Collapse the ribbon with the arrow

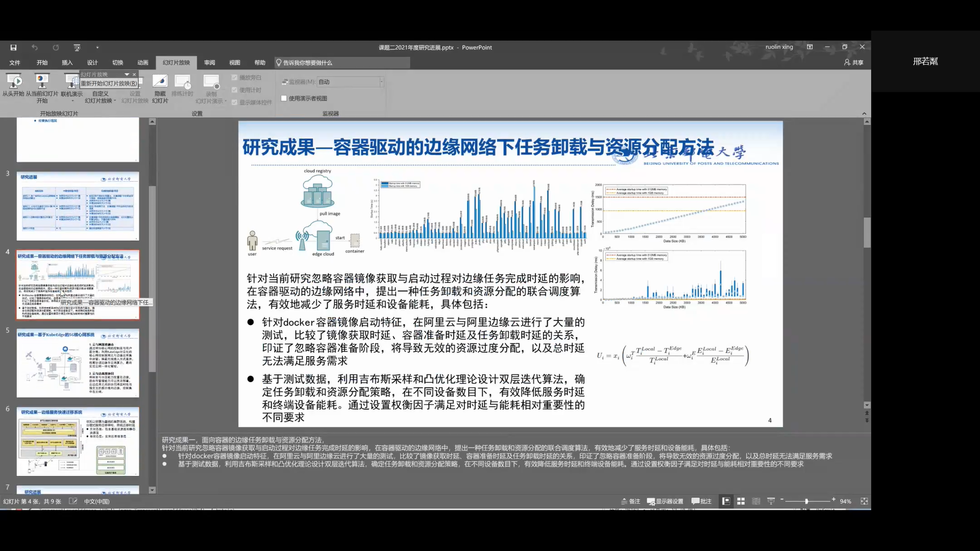(864, 114)
